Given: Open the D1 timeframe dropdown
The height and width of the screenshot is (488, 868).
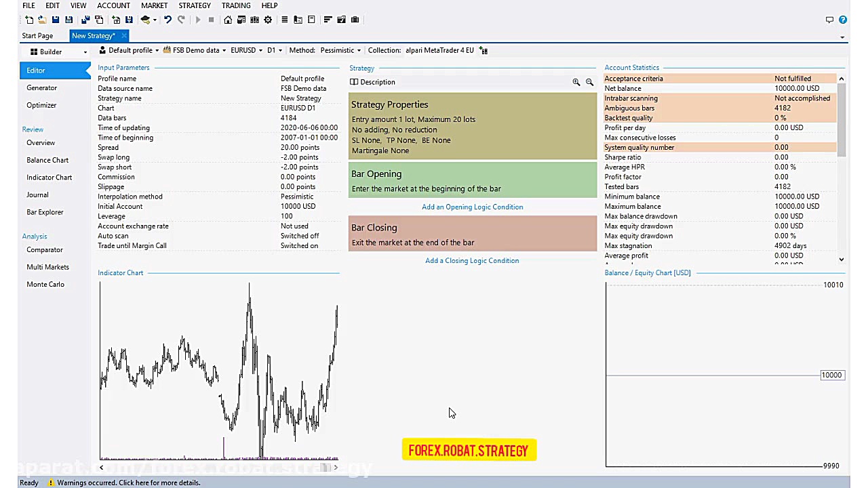Looking at the screenshot, I should [274, 50].
